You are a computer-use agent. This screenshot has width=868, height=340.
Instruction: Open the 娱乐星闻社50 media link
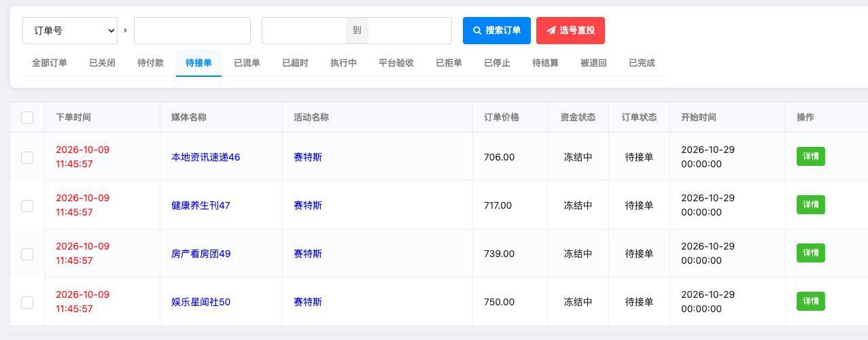[201, 302]
